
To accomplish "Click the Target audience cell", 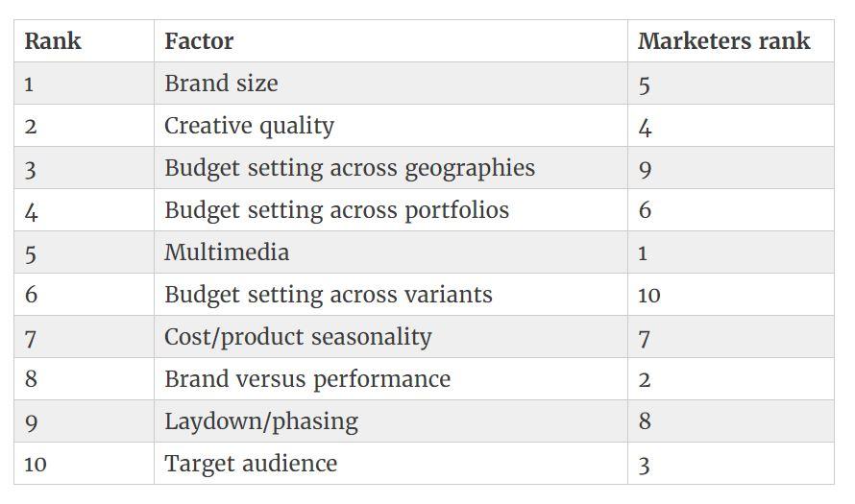I will (251, 464).
